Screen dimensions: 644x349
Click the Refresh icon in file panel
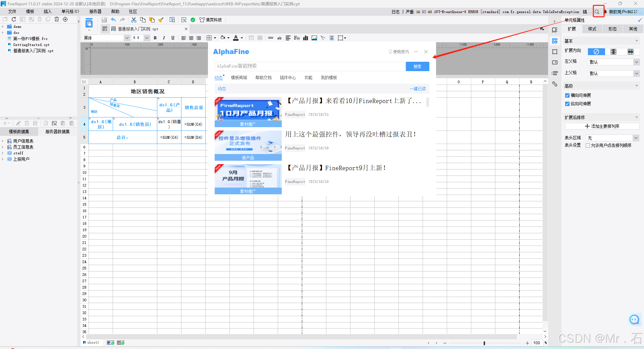(14, 19)
